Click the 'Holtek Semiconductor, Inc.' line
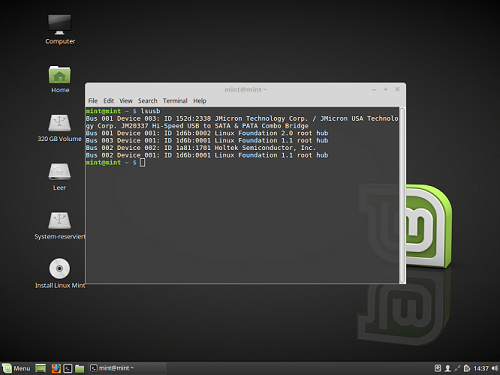The image size is (500, 375). point(200,148)
